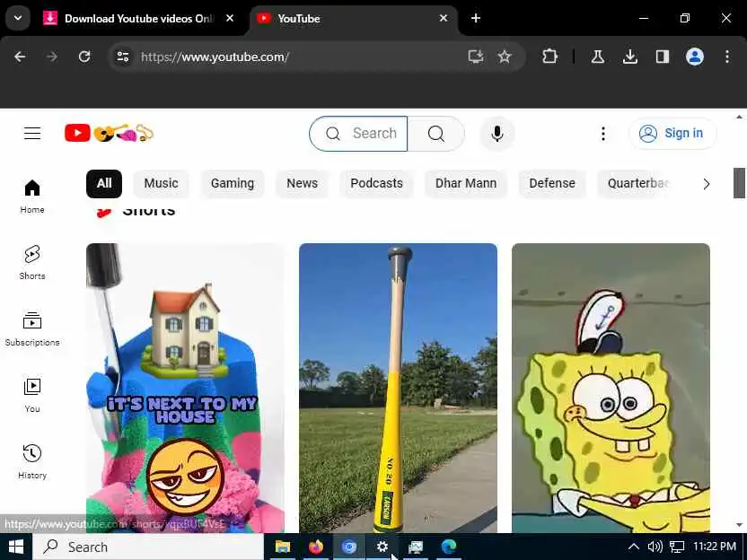This screenshot has height=560, width=747.
Task: Open the 'Next to my house' Short
Action: [x=185, y=388]
